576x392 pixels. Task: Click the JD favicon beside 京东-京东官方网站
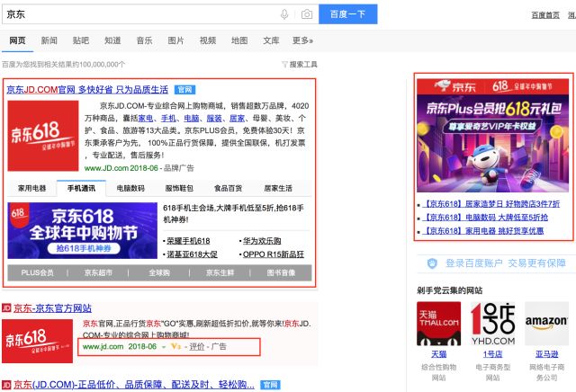6,308
